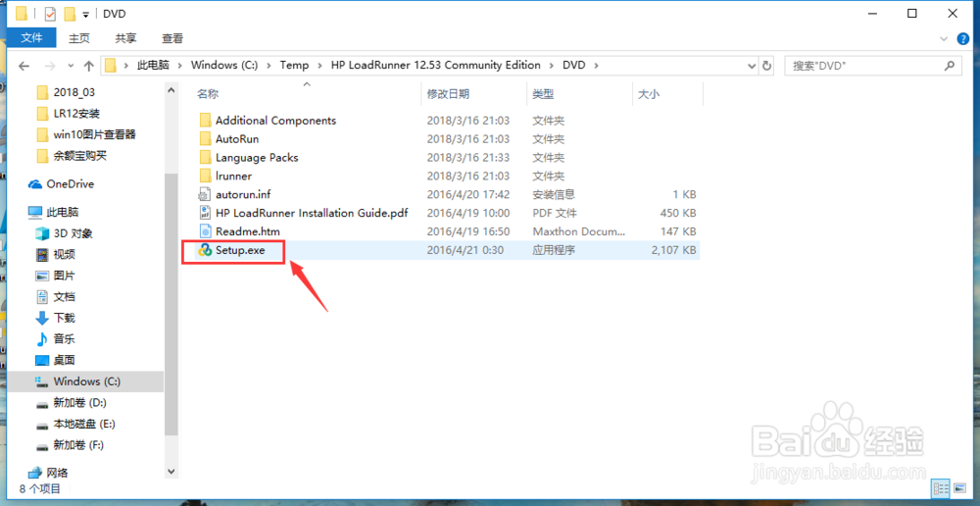Click the New folder quick access icon
The height and width of the screenshot is (506, 980).
click(70, 13)
